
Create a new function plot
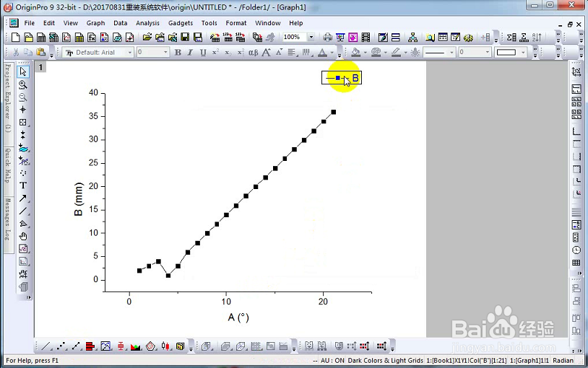click(92, 38)
